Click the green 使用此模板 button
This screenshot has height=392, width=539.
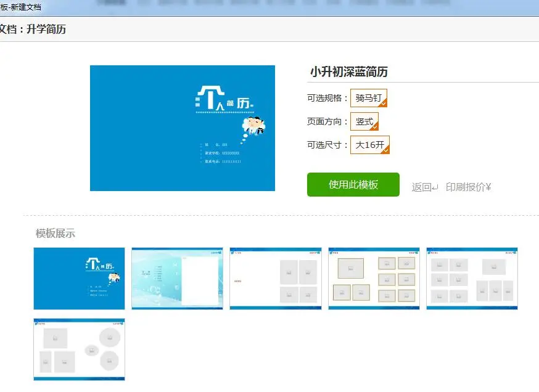point(353,184)
